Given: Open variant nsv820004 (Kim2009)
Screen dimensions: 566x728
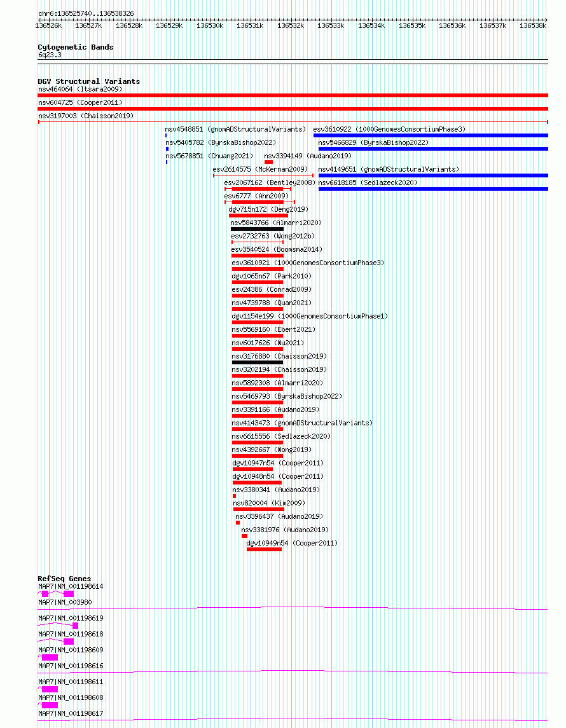Looking at the screenshot, I should (x=269, y=504).
